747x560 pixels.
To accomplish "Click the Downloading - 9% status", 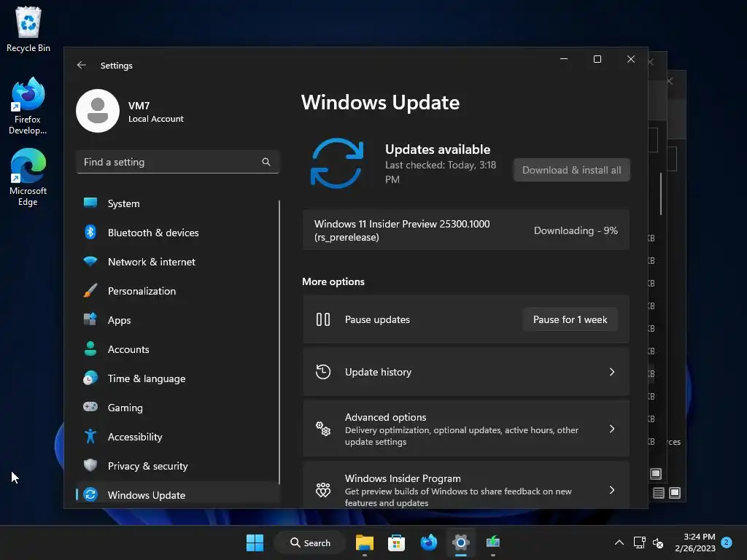I will pyautogui.click(x=576, y=230).
